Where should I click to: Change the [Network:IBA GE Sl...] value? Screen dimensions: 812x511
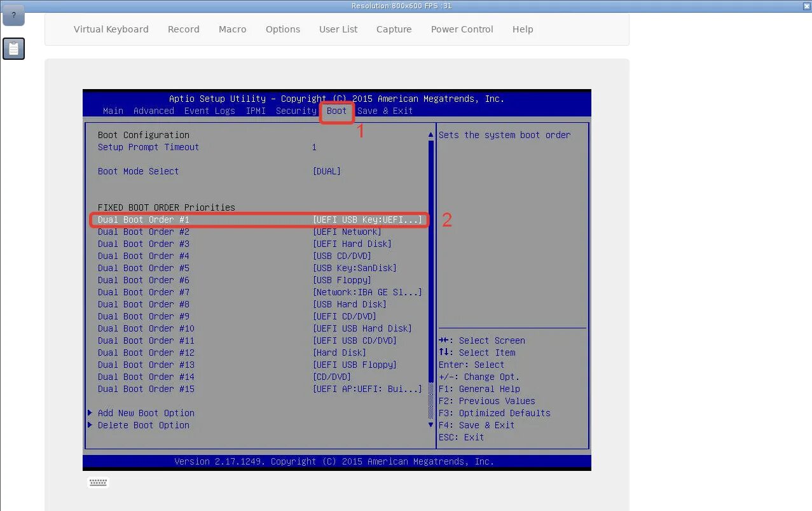(368, 292)
